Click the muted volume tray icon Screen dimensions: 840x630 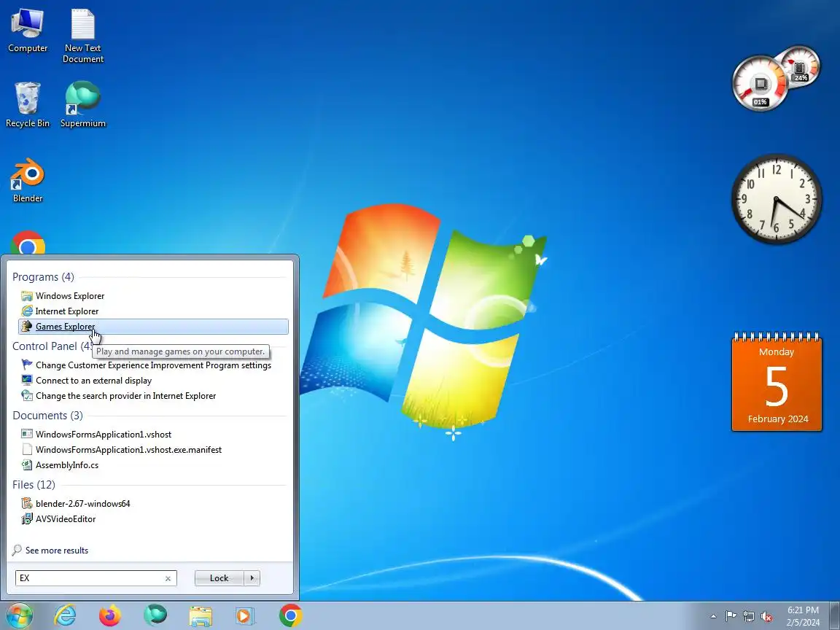click(766, 617)
